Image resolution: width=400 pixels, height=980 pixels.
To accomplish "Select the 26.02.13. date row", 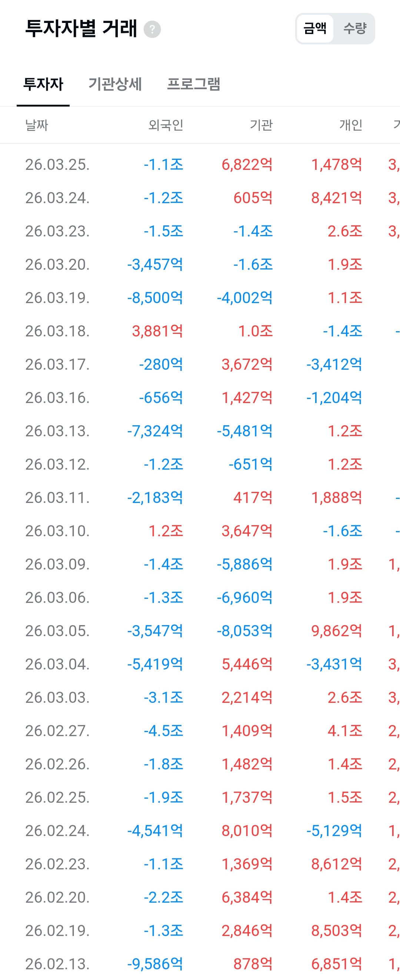I will (x=200, y=964).
